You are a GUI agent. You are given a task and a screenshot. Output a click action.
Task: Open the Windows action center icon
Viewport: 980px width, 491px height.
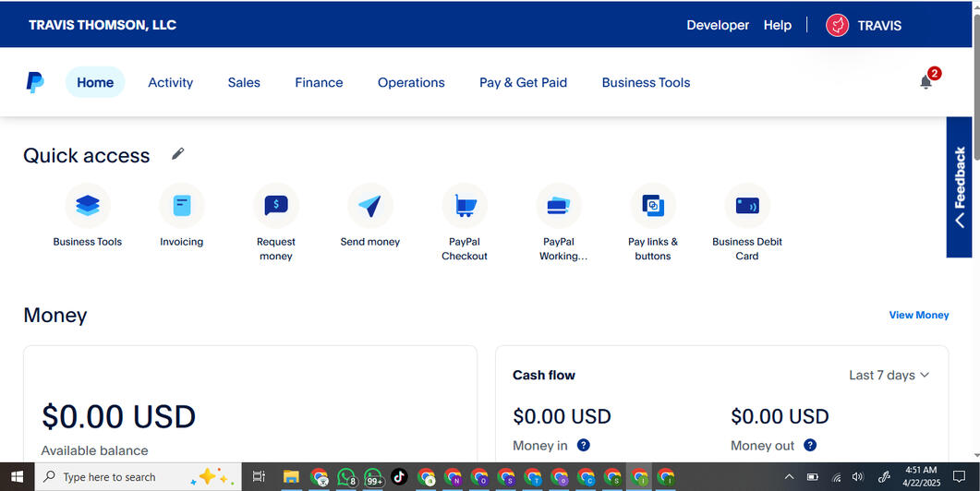pyautogui.click(x=959, y=477)
